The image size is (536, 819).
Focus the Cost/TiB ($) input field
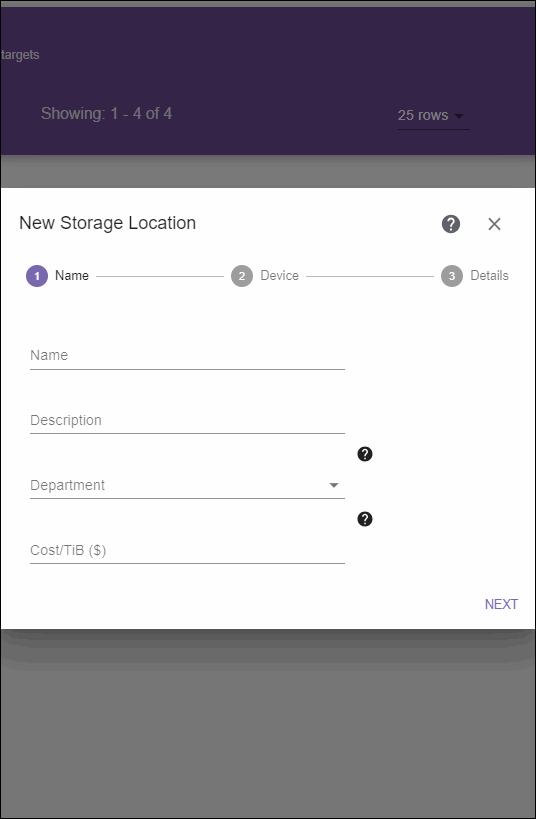coord(188,551)
